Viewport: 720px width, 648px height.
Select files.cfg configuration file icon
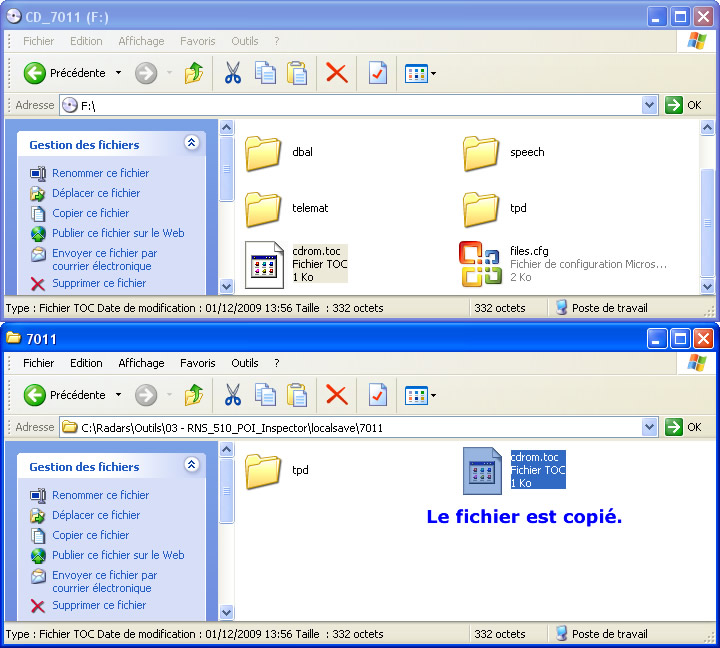click(x=480, y=265)
